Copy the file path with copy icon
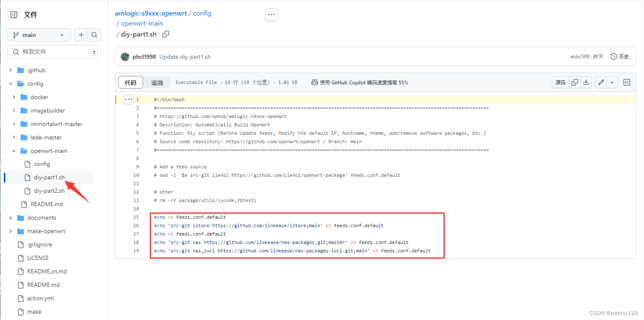This screenshot has height=320, width=644. [166, 34]
